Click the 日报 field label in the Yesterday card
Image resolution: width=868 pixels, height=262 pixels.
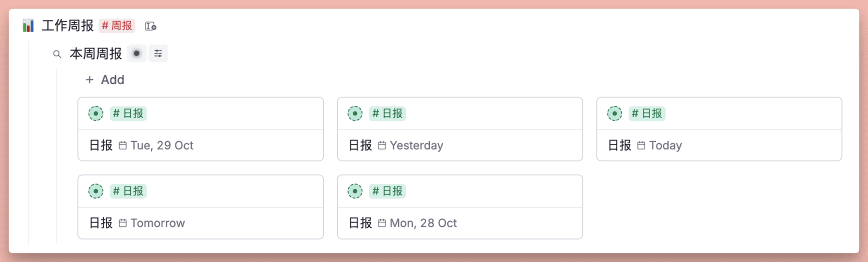click(x=360, y=146)
